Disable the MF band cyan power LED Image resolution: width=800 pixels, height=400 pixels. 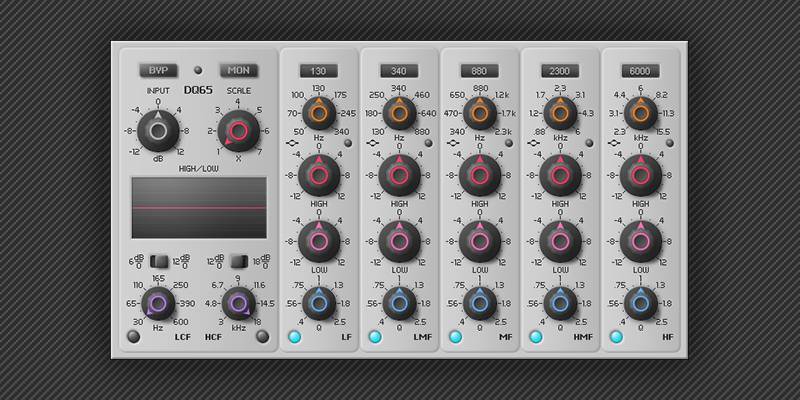(456, 337)
